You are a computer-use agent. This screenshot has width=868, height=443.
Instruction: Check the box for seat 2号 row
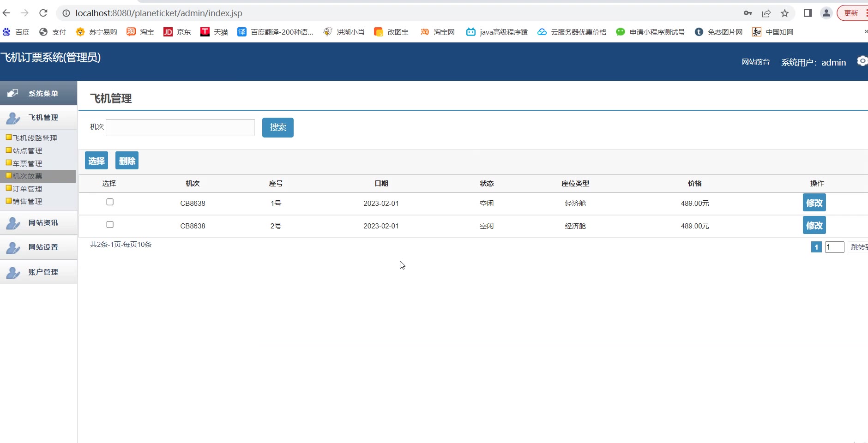pos(110,224)
